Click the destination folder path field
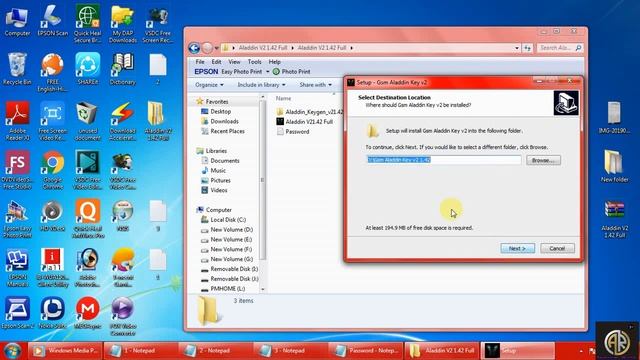Screen dimensions: 640x360 (x=443, y=160)
